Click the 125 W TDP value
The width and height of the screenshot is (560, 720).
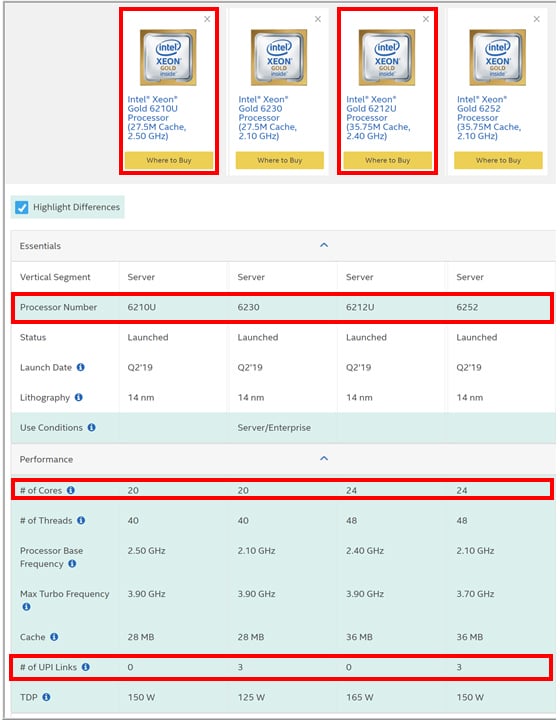(251, 697)
